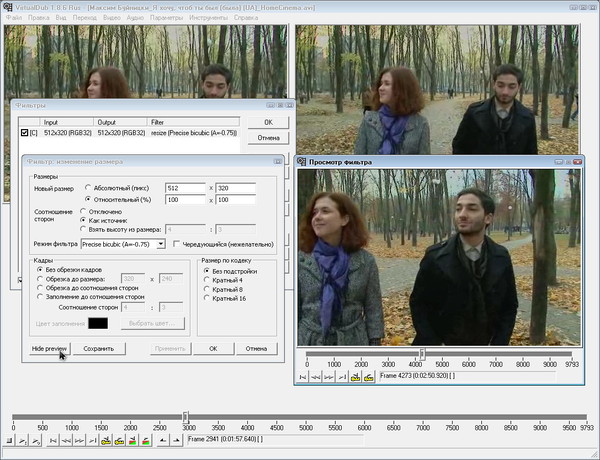This screenshot has height=460, width=600.
Task: Open the Правка menu
Action: pyautogui.click(x=39, y=18)
